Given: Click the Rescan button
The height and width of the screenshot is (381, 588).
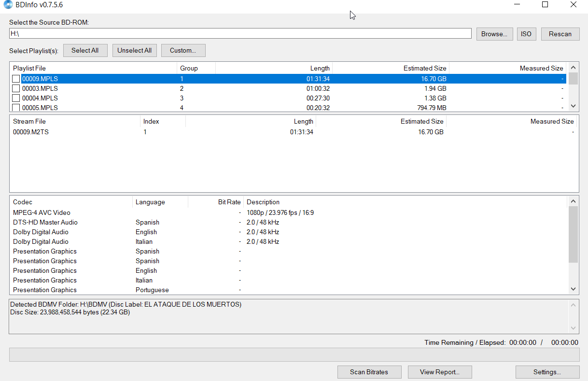Looking at the screenshot, I should 560,34.
